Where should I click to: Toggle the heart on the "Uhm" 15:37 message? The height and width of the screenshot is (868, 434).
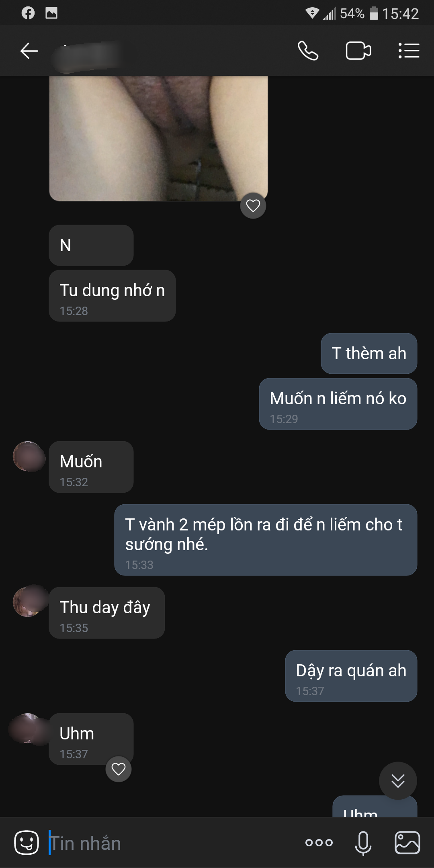coord(119,769)
